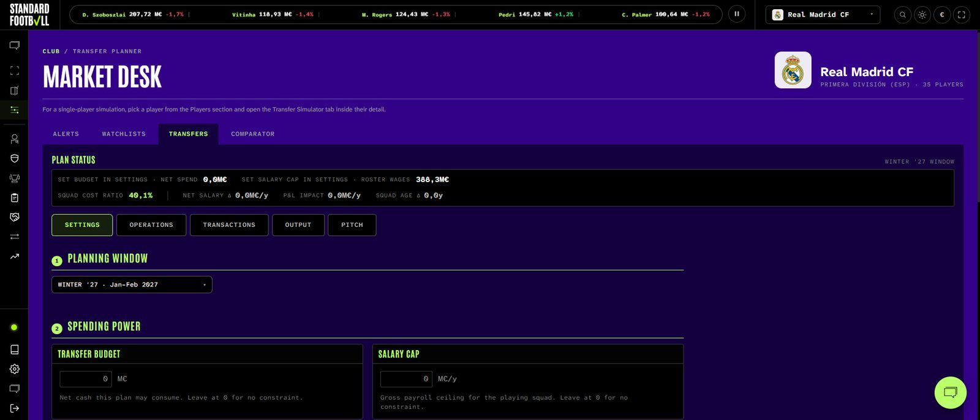Screen dimensions: 980x420
Task: Click the Club breadcrumb link
Action: coord(51,52)
